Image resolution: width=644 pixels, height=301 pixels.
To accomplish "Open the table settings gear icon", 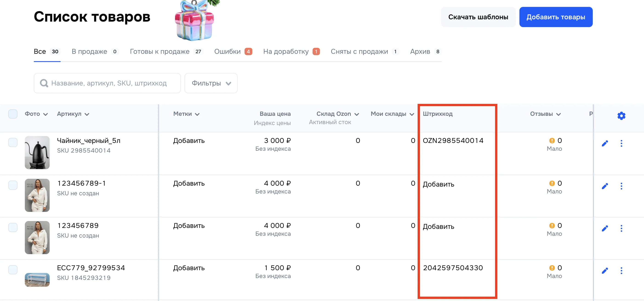I will (621, 116).
